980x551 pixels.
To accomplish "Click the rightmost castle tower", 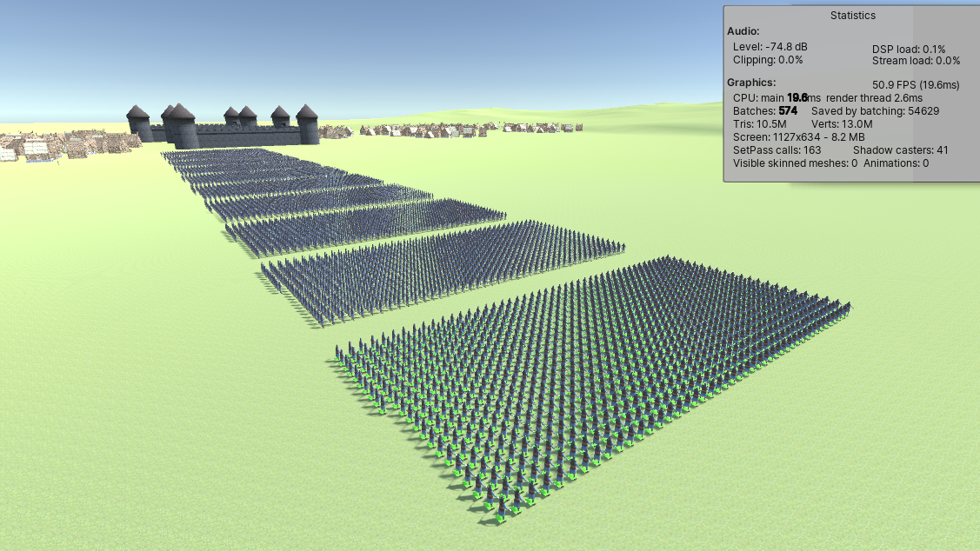I will (307, 124).
